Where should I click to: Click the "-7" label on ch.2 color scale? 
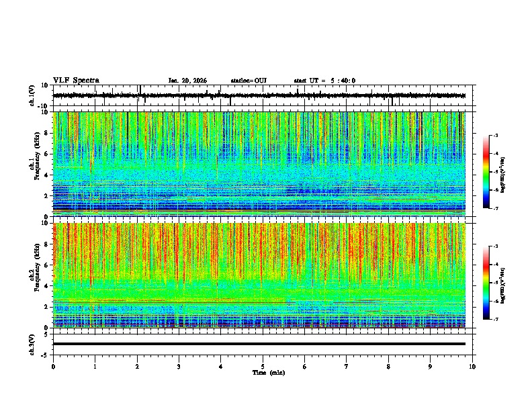(x=495, y=319)
